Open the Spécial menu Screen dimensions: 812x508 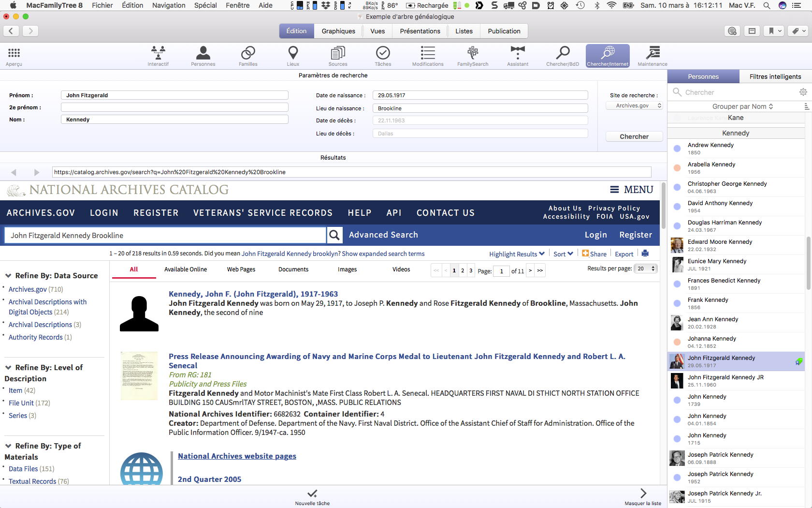click(205, 5)
